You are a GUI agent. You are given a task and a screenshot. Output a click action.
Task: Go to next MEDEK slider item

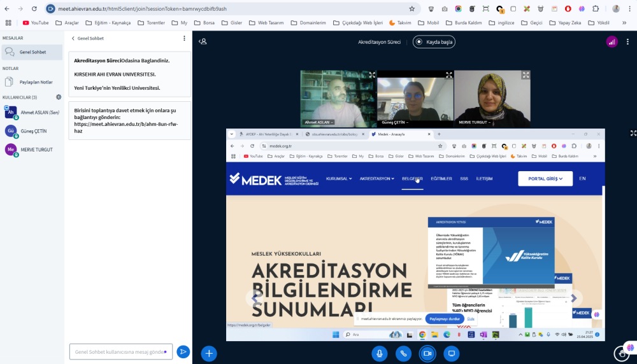point(574,298)
